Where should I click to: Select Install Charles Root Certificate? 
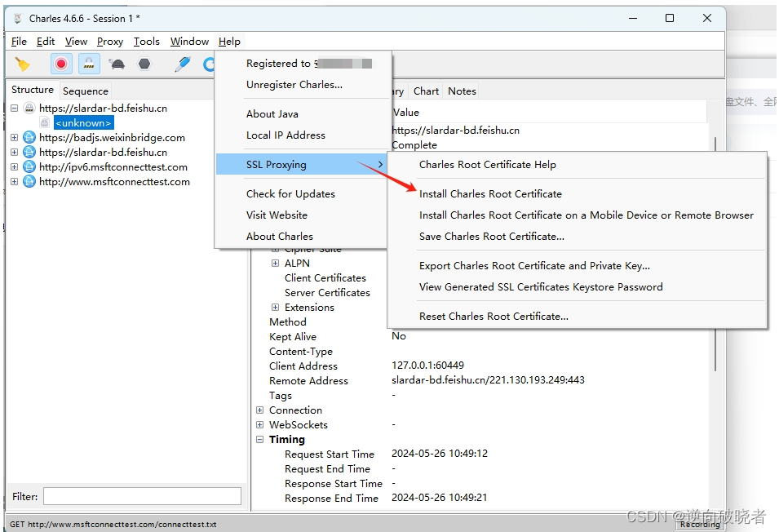coord(578,194)
